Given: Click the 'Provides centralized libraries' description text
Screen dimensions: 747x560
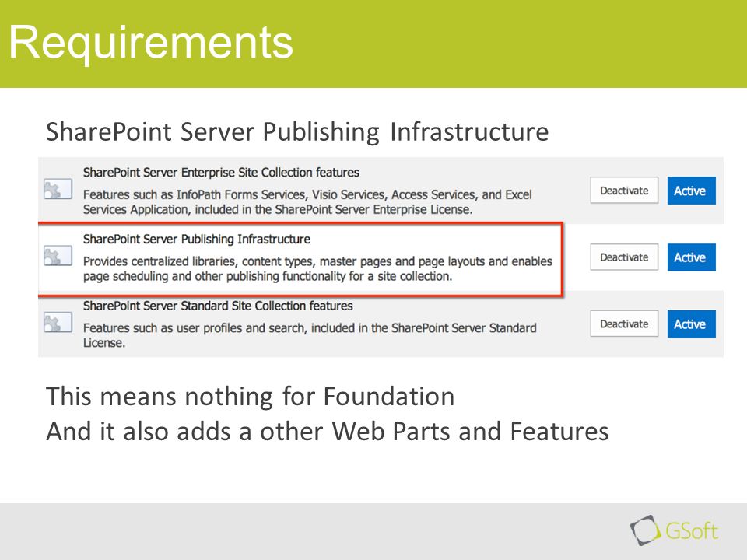Looking at the screenshot, I should (x=317, y=268).
